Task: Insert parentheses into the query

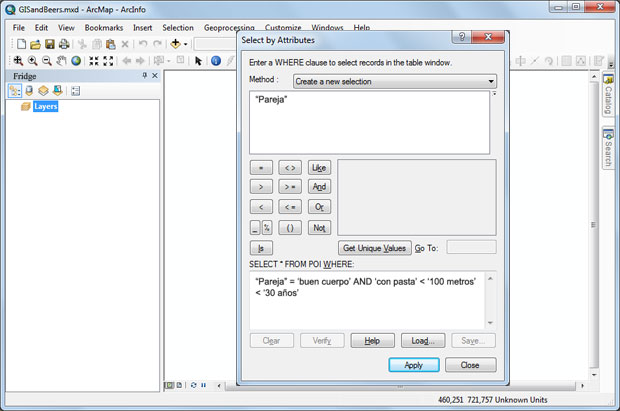Action: click(x=290, y=228)
